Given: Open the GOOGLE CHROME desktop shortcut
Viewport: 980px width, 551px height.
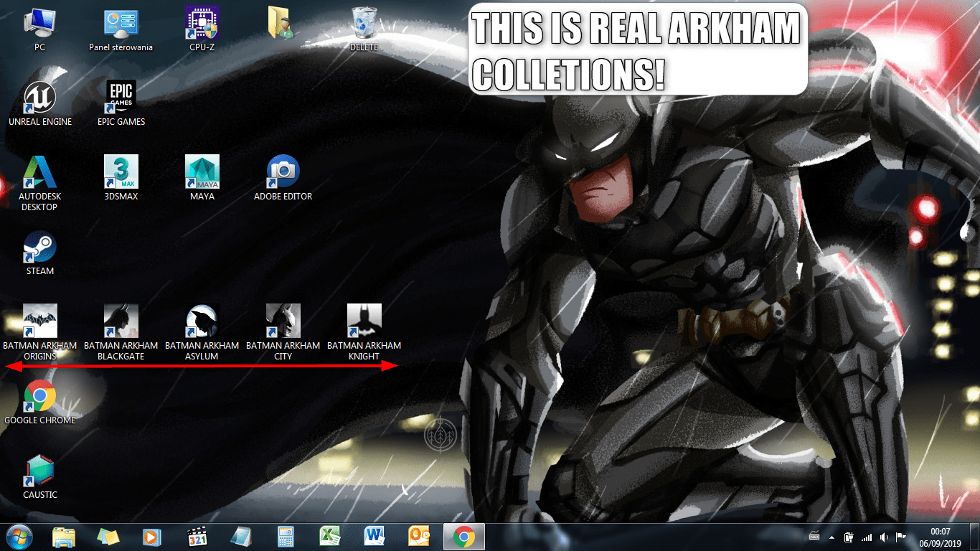Looking at the screenshot, I should pyautogui.click(x=40, y=402).
